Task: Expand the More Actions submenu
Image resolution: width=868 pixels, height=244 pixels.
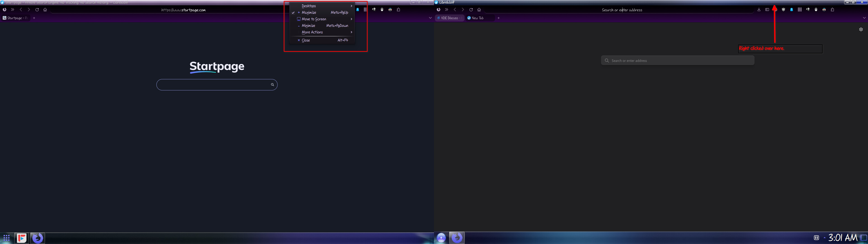Action: [322, 32]
